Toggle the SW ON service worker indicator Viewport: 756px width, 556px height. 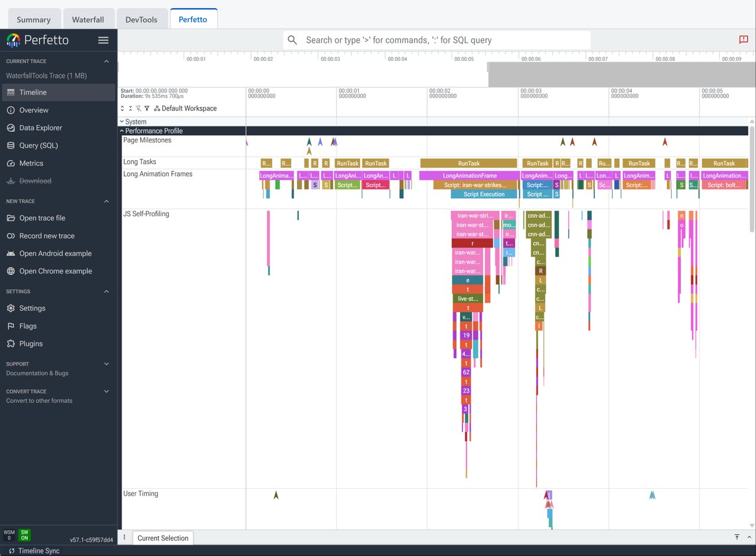(x=24, y=535)
